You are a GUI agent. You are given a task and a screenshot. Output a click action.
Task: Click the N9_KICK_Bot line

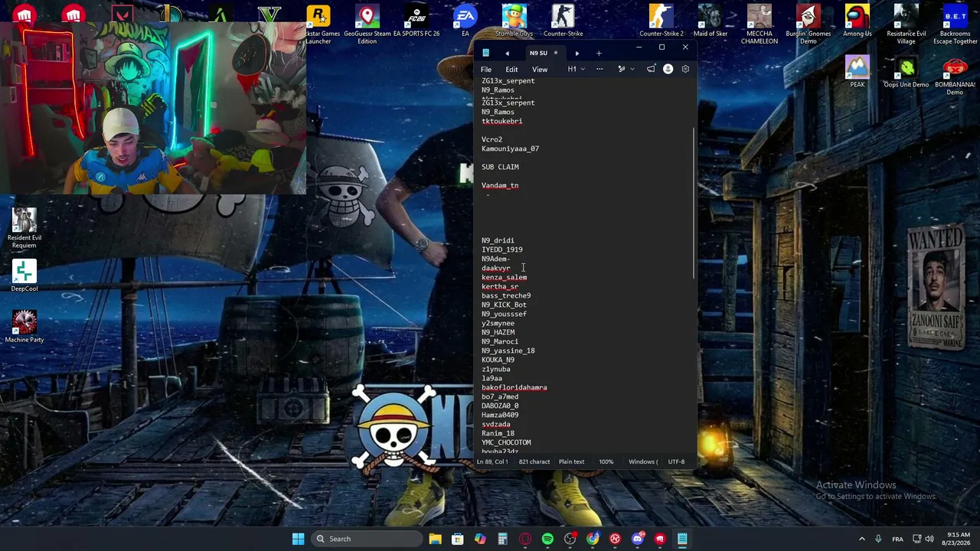point(504,305)
